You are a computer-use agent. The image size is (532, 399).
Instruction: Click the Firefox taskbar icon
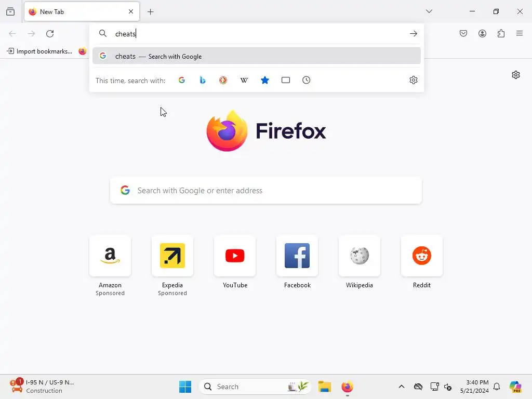(347, 387)
